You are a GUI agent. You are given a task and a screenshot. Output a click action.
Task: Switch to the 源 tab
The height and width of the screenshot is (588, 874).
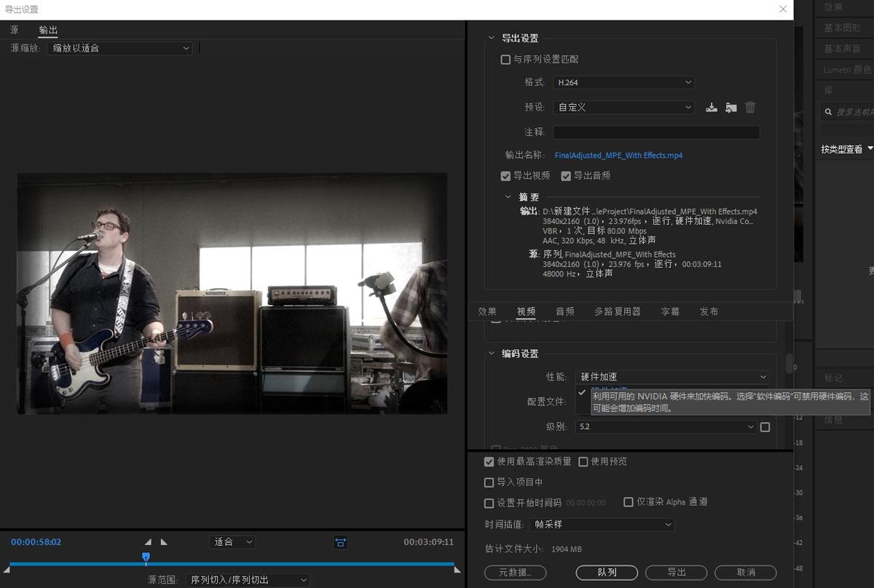[x=15, y=30]
